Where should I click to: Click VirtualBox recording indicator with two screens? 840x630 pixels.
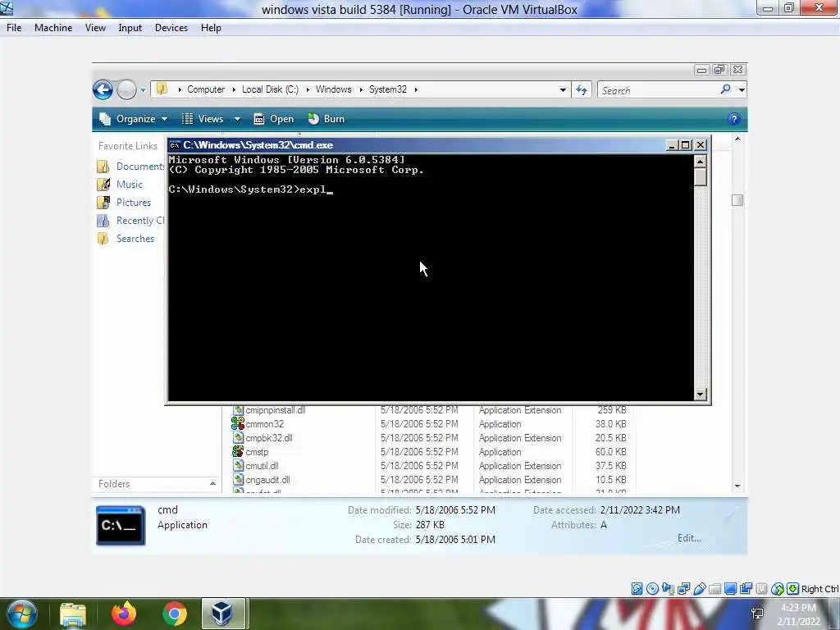click(746, 589)
